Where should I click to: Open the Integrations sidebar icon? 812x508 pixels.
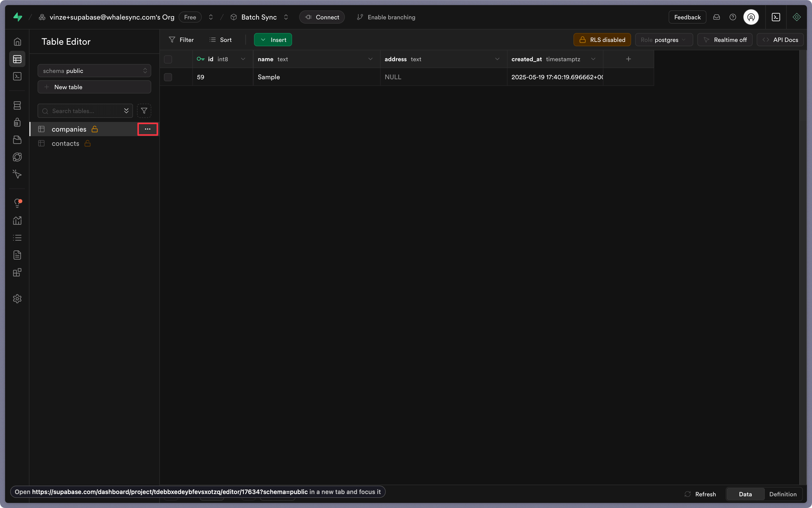17,272
